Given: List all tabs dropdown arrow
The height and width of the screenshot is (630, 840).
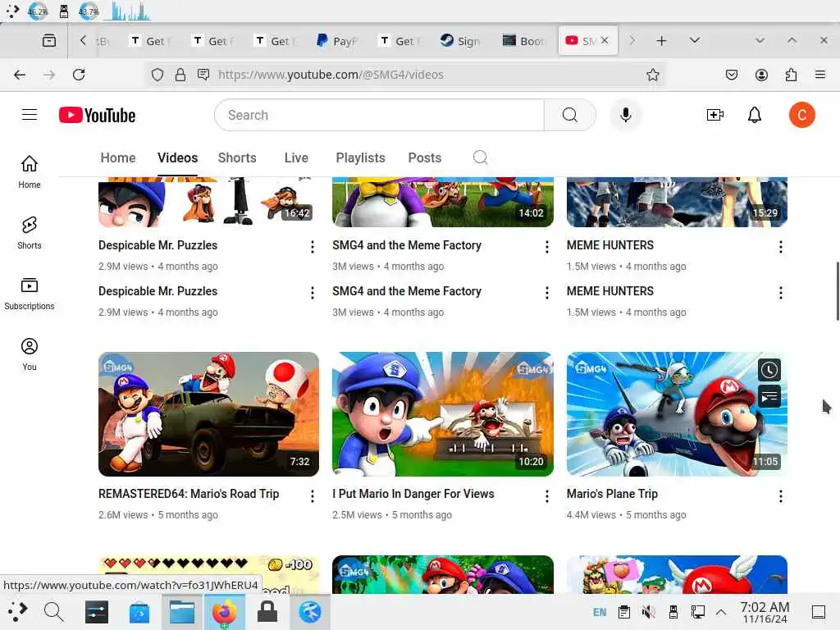Looking at the screenshot, I should (694, 41).
